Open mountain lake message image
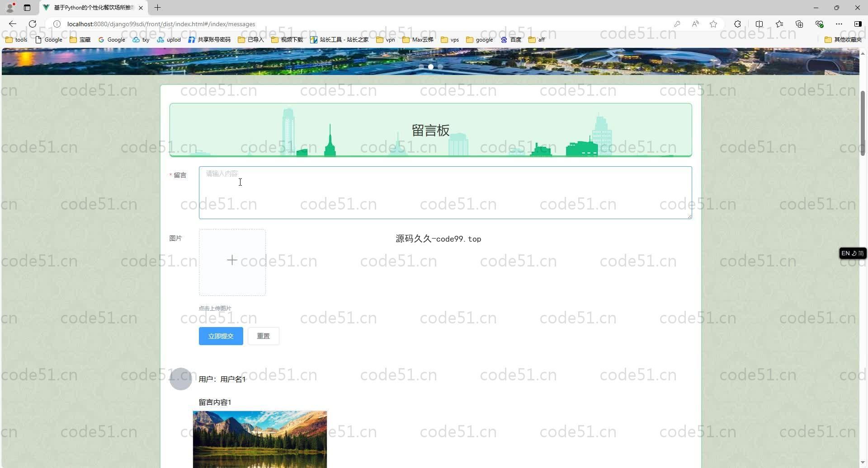868x468 pixels. [x=260, y=440]
